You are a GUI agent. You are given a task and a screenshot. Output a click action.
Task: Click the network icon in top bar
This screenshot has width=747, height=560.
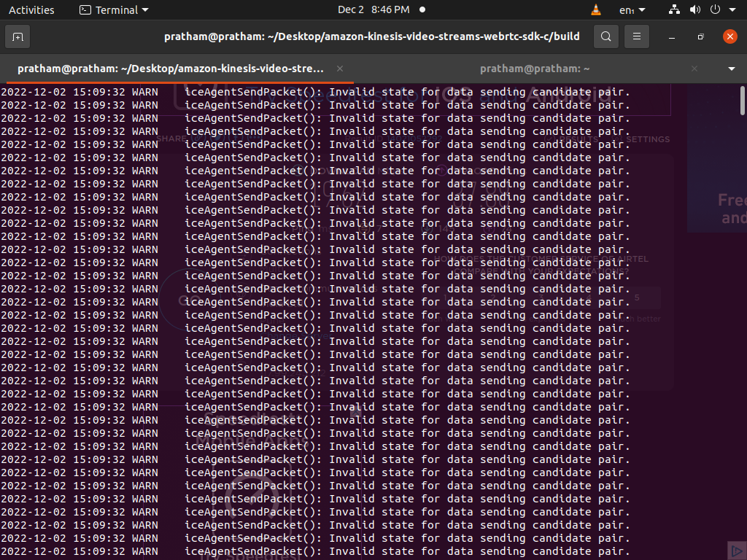pyautogui.click(x=673, y=9)
